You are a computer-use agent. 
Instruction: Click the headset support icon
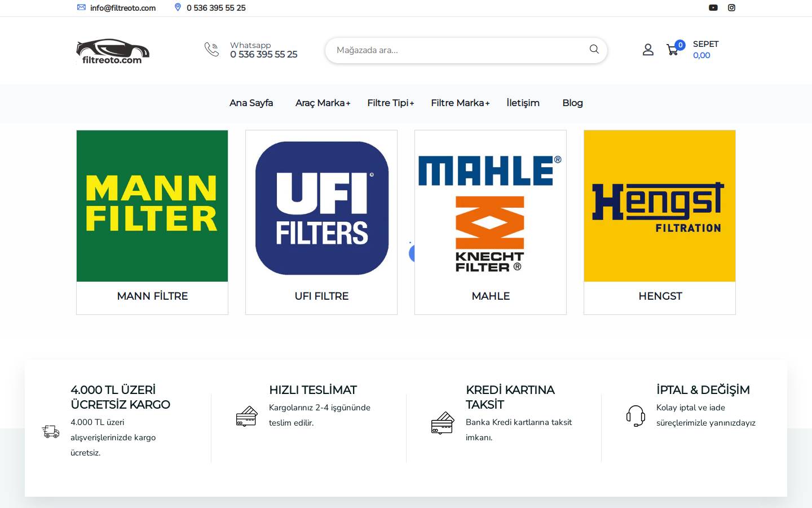tap(636, 416)
